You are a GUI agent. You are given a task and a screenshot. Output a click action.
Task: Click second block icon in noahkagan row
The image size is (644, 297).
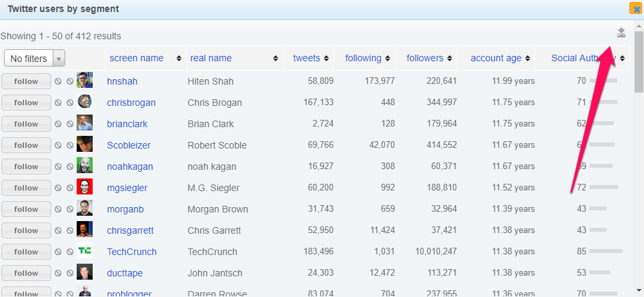tap(70, 166)
